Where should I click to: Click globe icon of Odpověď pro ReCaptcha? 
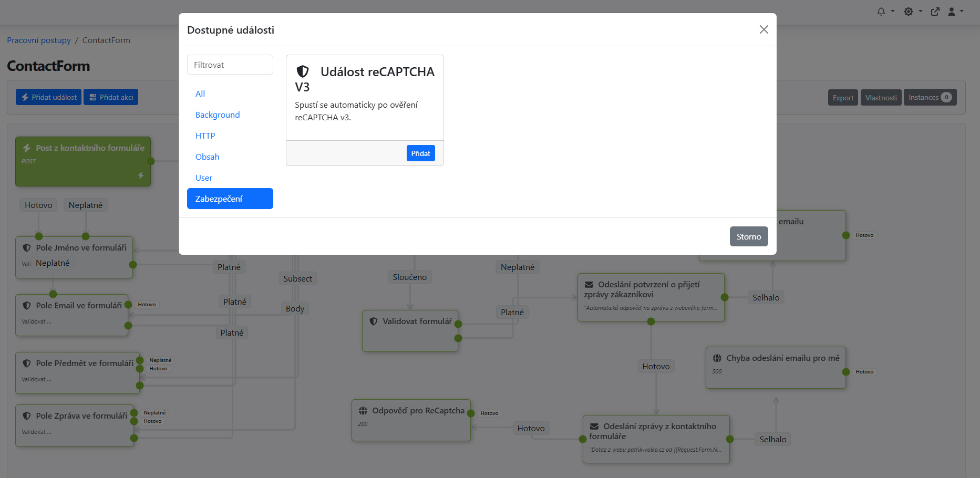(x=363, y=411)
